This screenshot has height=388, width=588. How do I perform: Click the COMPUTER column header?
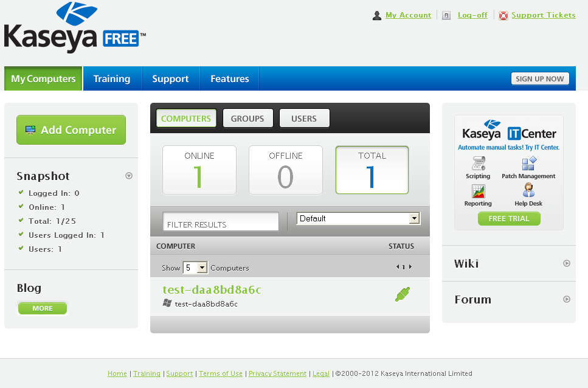coord(176,246)
